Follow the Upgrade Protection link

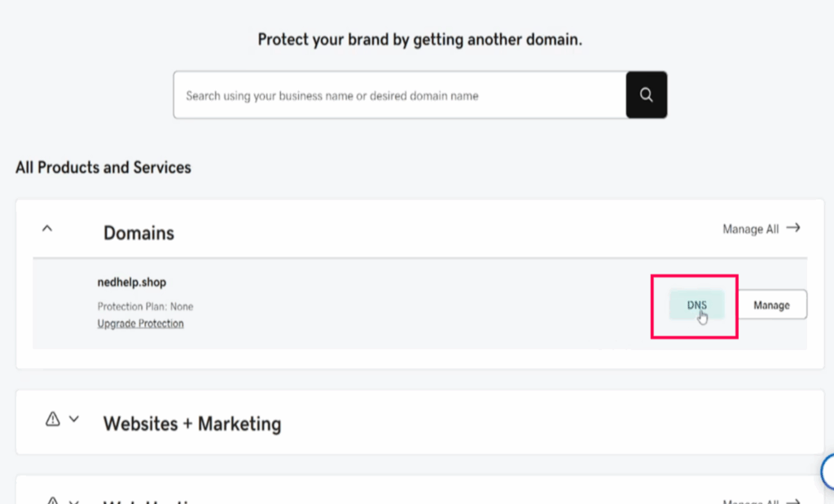[x=140, y=323]
